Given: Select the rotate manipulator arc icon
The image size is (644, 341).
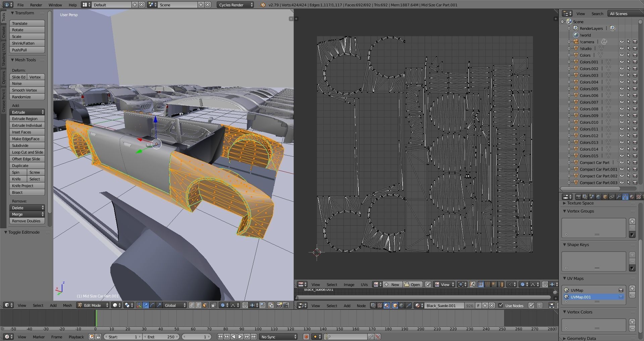Looking at the screenshot, I should pyautogui.click(x=152, y=305).
